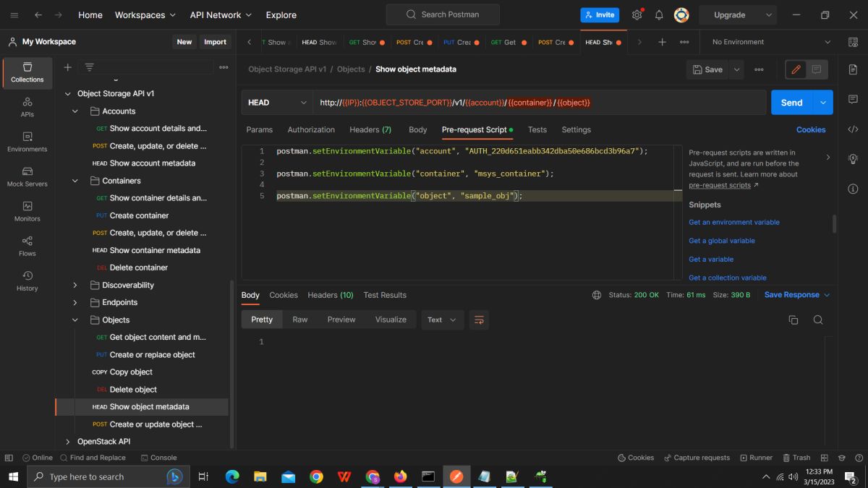Image resolution: width=868 pixels, height=488 pixels.
Task: Open the Flows sidebar panel
Action: (27, 246)
